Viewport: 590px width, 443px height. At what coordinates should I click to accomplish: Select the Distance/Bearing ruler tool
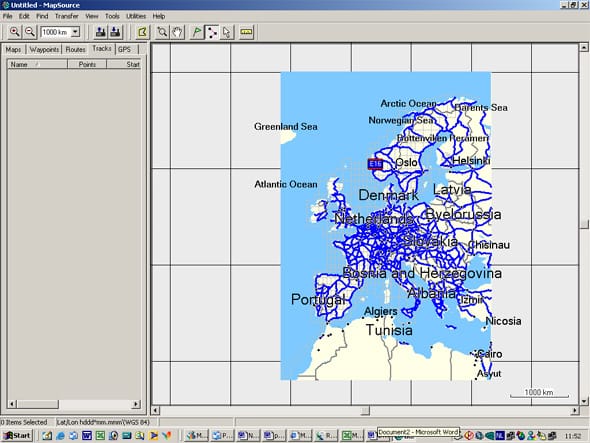(x=246, y=32)
